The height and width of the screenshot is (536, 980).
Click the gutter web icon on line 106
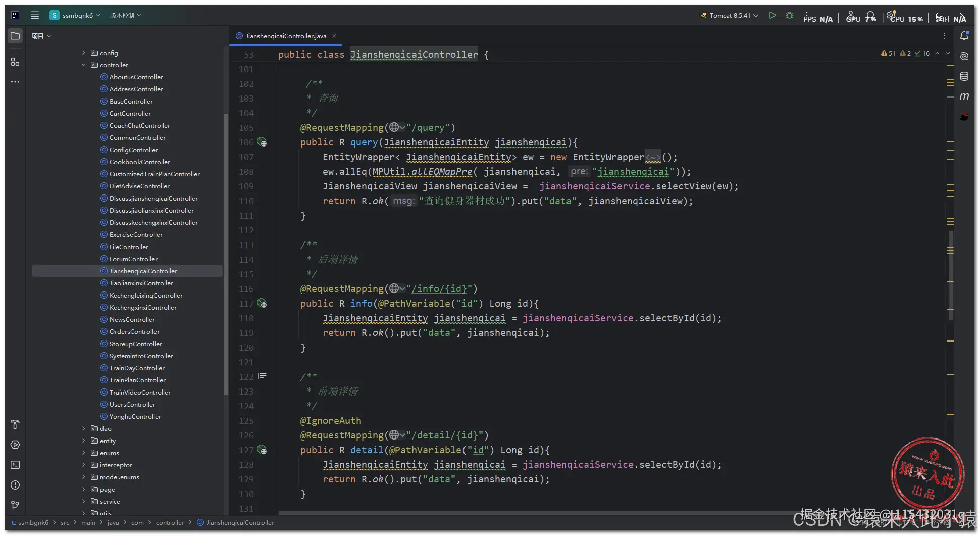pos(262,142)
